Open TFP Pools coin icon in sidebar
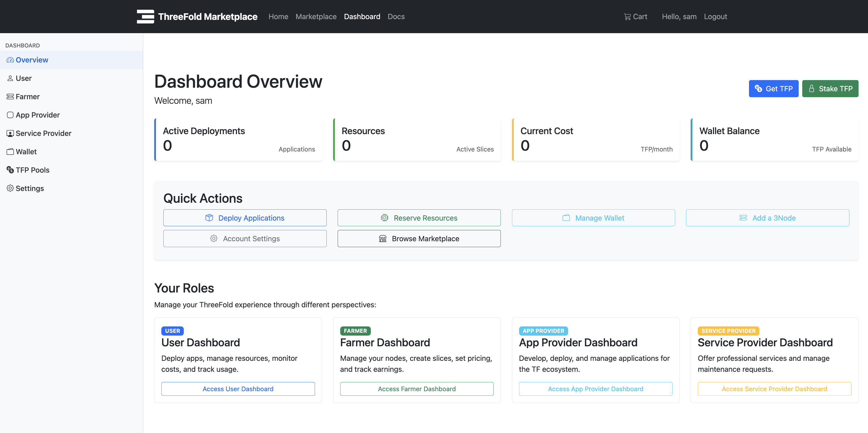This screenshot has height=433, width=868. click(10, 170)
